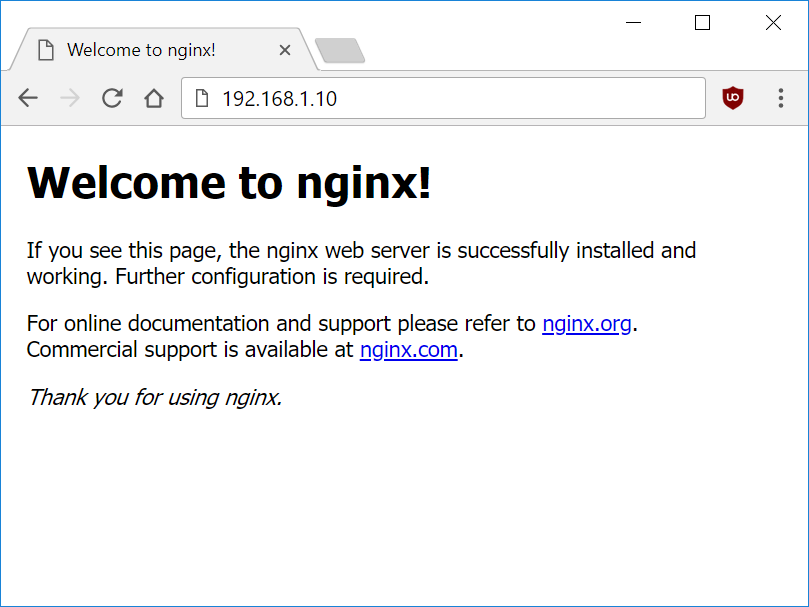
Task: Click the Welcome to nginx! page heading
Action: 229,183
